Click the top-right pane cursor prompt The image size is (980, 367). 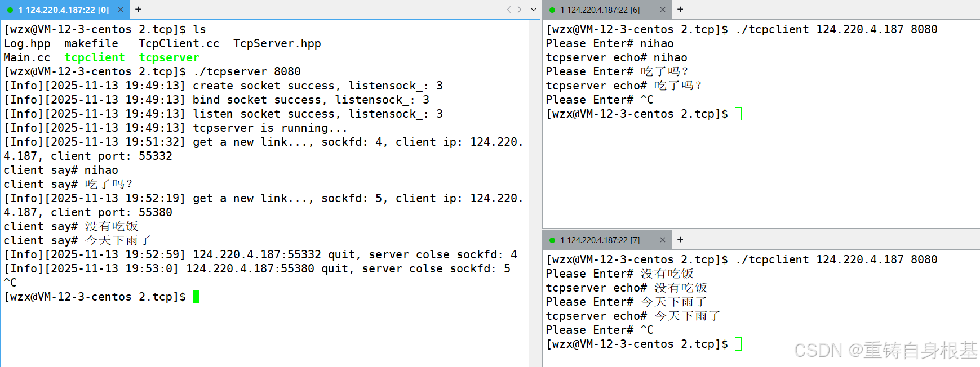tap(738, 114)
